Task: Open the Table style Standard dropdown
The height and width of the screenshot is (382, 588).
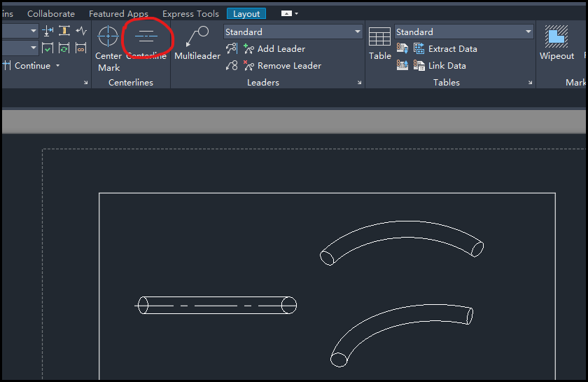Action: [464, 32]
